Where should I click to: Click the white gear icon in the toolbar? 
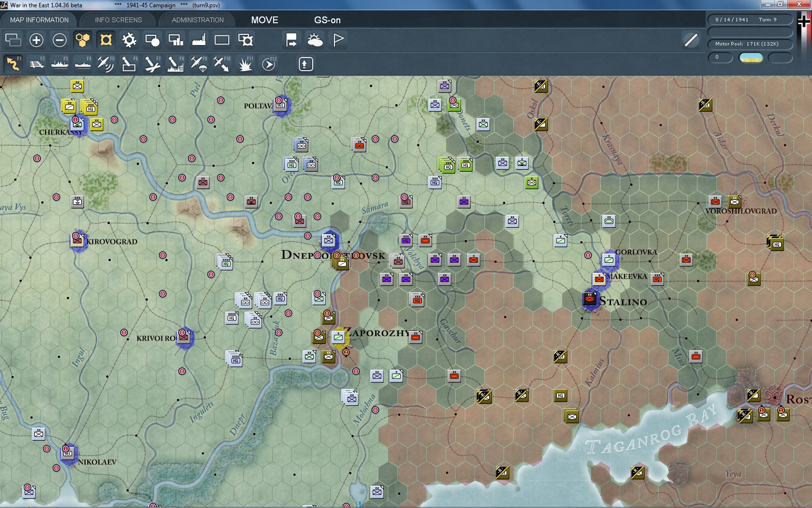(129, 40)
